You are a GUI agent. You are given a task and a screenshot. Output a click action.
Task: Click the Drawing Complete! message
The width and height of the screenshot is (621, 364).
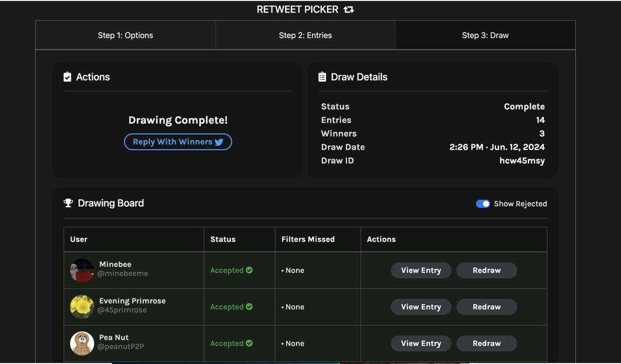click(178, 120)
